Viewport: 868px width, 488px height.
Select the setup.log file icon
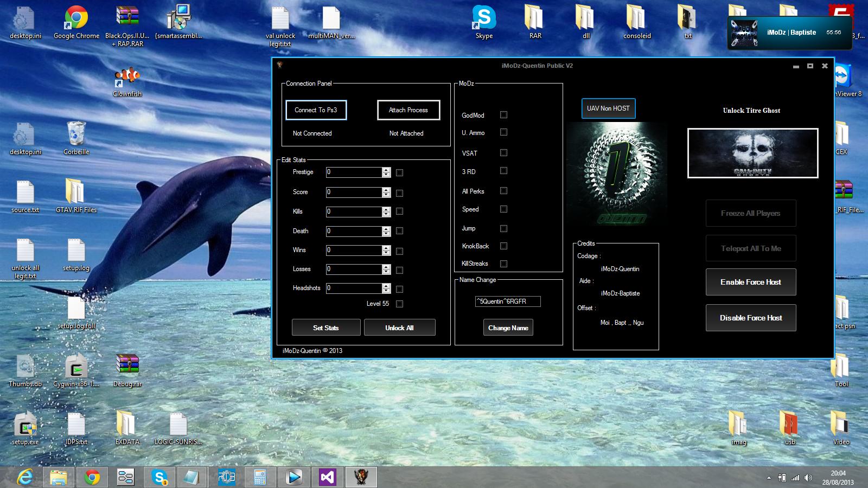pyautogui.click(x=76, y=255)
